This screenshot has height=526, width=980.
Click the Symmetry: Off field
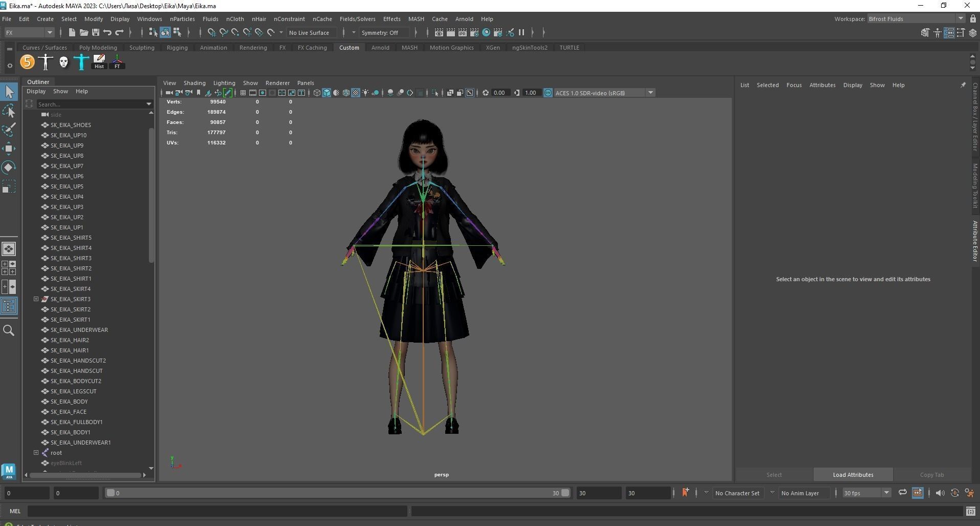[x=385, y=32]
